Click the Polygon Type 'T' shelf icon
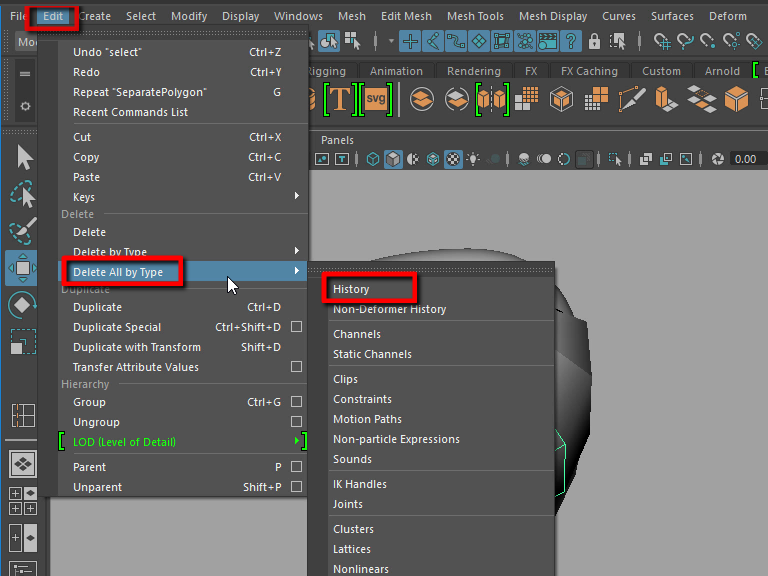 coord(340,100)
